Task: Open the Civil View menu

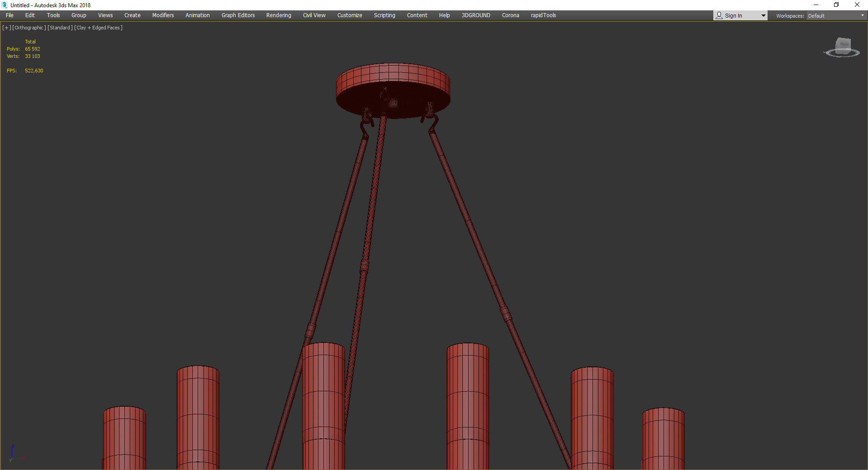Action: (x=314, y=15)
